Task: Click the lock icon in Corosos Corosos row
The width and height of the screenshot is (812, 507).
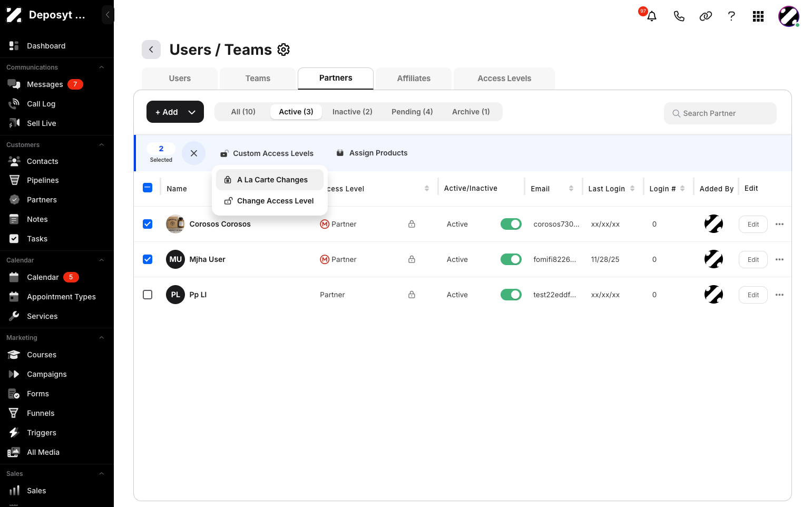Action: click(412, 224)
